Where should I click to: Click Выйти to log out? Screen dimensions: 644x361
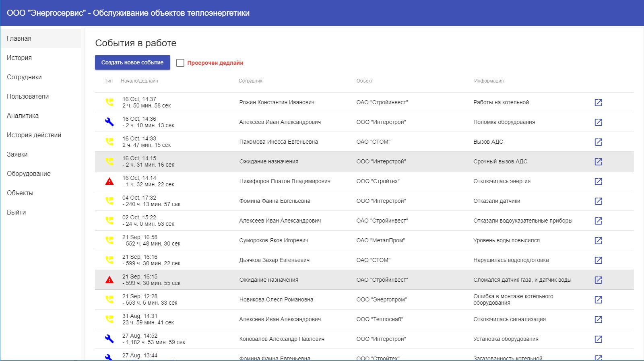[x=41, y=212]
